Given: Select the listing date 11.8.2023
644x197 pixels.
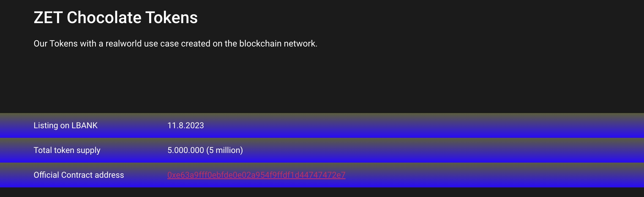Looking at the screenshot, I should [x=185, y=125].
